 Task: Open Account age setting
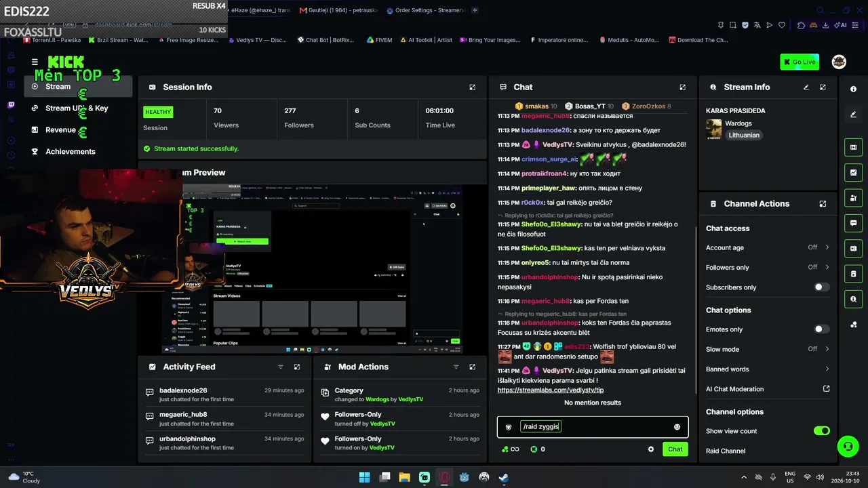tap(768, 248)
